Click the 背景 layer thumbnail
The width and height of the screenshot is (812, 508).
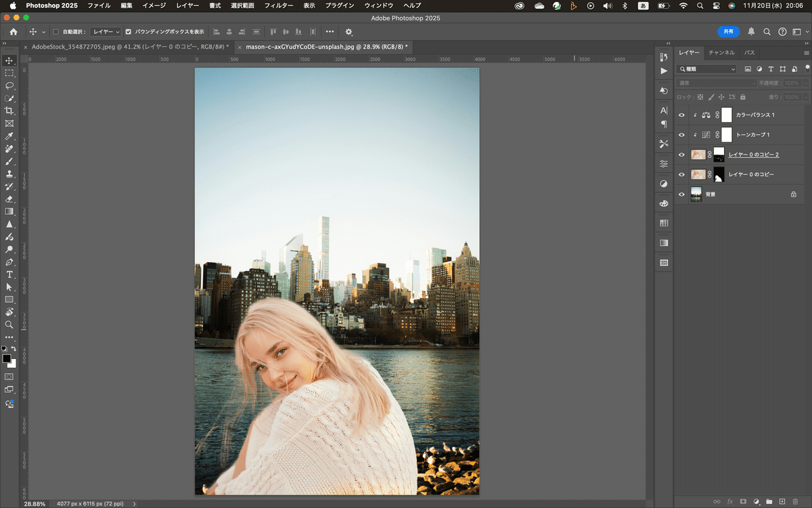click(696, 194)
